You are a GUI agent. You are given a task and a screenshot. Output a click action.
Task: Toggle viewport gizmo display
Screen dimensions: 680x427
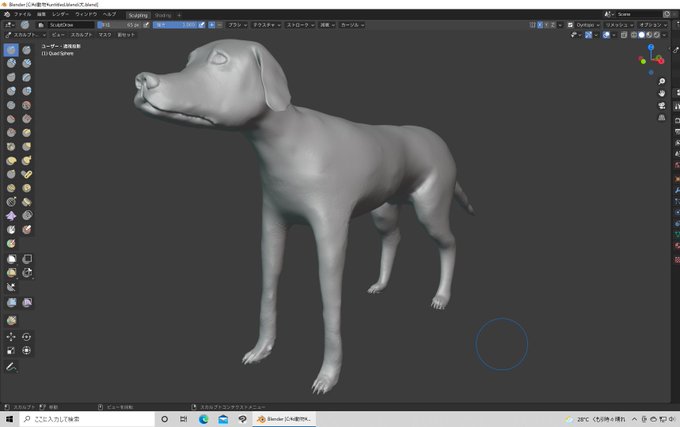588,35
